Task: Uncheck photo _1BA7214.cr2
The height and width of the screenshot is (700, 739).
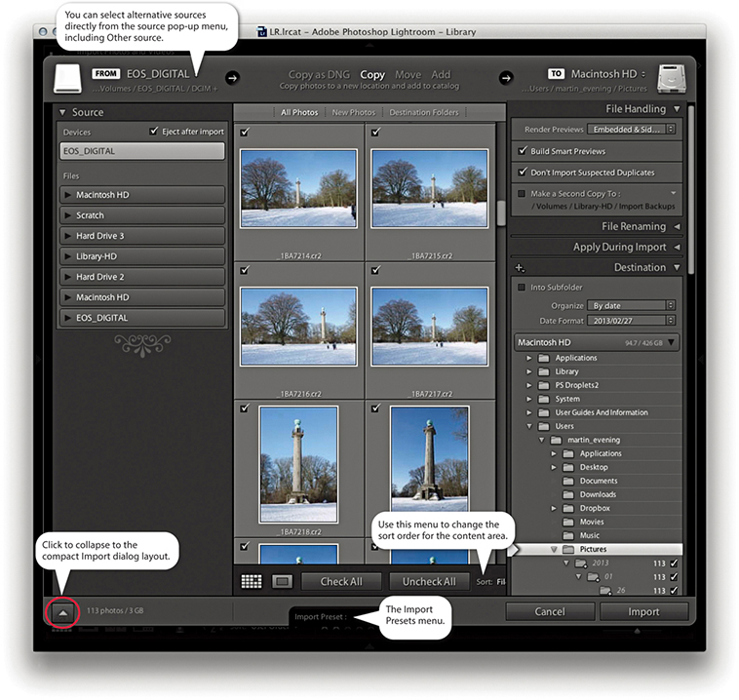Action: pos(245,132)
